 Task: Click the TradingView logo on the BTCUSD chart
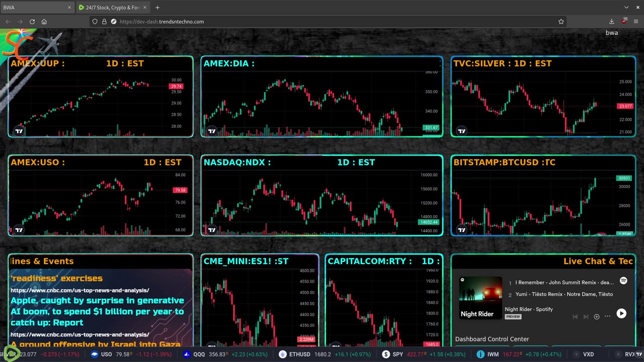click(462, 230)
